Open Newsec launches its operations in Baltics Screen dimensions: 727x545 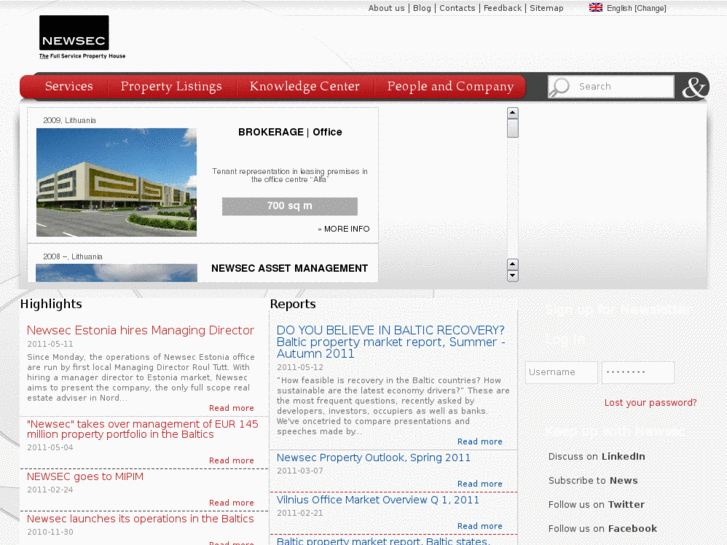pyautogui.click(x=140, y=519)
